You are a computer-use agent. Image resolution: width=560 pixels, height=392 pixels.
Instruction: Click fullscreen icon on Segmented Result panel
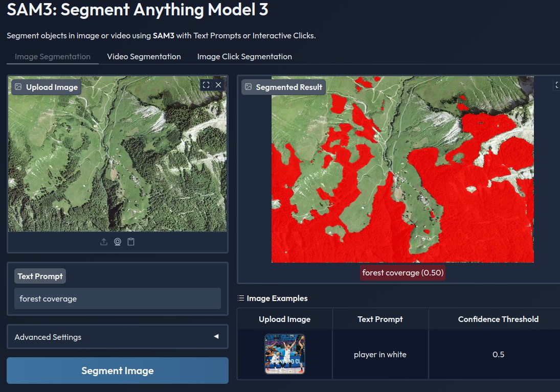pos(556,85)
